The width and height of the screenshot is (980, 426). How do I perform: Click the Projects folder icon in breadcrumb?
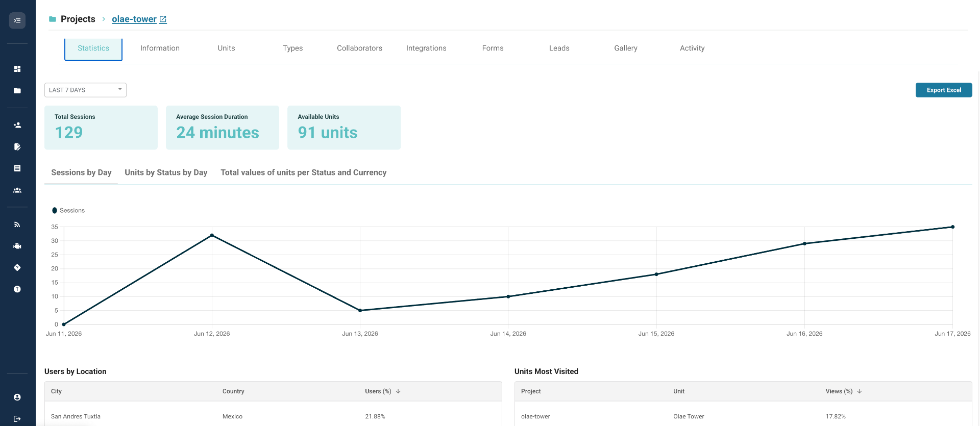[52, 19]
